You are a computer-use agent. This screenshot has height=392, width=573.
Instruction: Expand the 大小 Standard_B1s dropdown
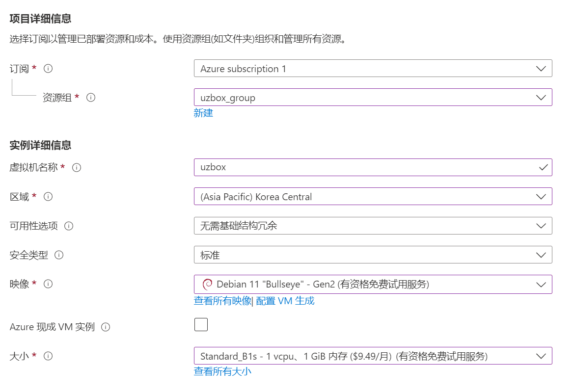click(373, 356)
